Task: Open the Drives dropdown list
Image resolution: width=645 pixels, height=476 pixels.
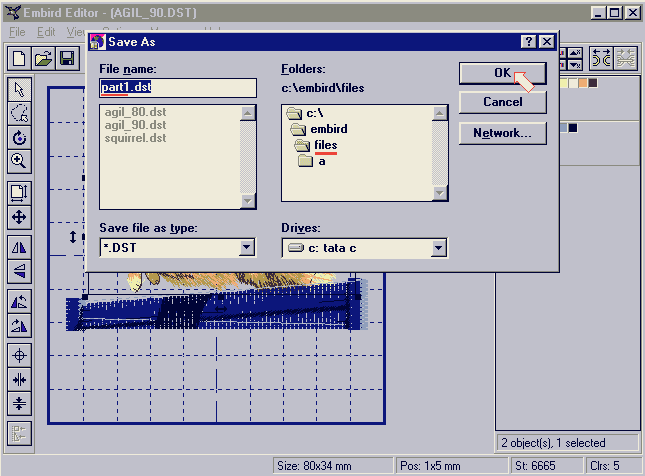Action: (x=438, y=248)
